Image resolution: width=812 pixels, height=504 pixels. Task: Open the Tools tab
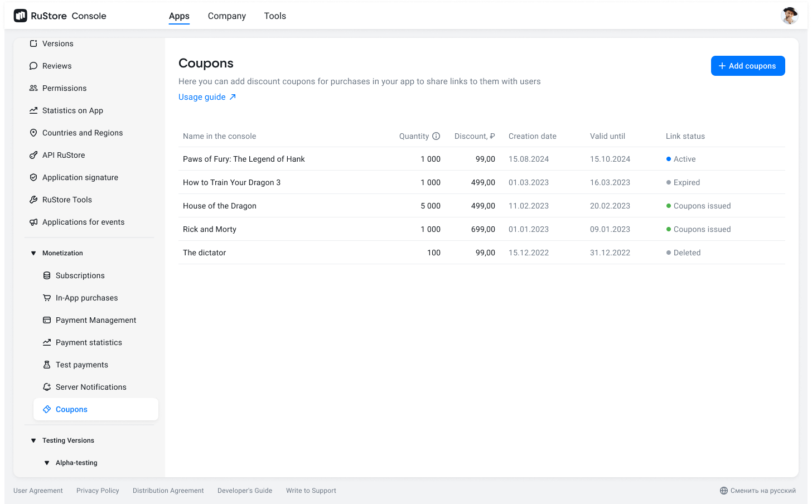(x=275, y=16)
